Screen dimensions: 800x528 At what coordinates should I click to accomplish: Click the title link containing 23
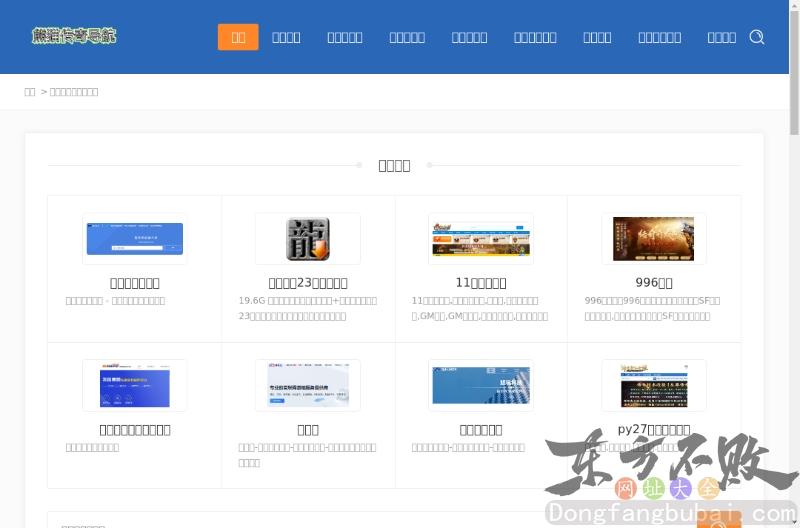pyautogui.click(x=308, y=283)
